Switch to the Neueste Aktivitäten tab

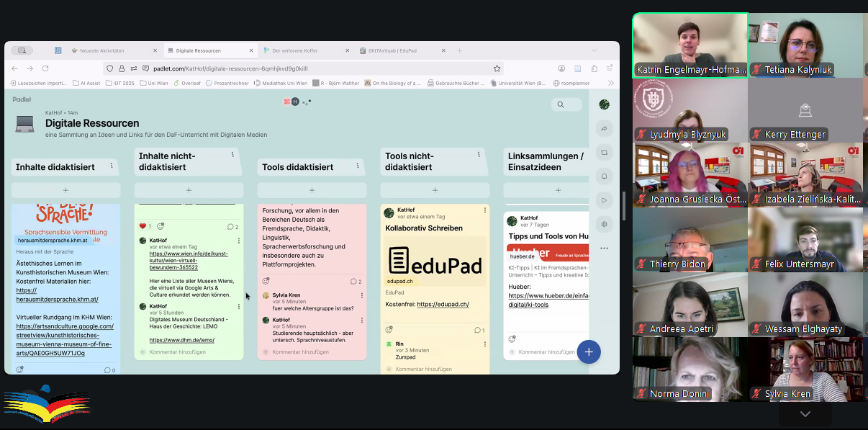pos(102,50)
